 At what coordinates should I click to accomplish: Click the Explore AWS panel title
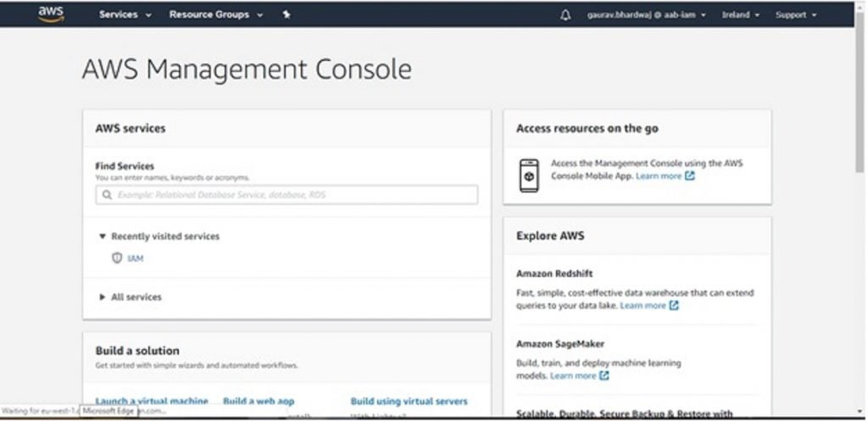pos(550,235)
